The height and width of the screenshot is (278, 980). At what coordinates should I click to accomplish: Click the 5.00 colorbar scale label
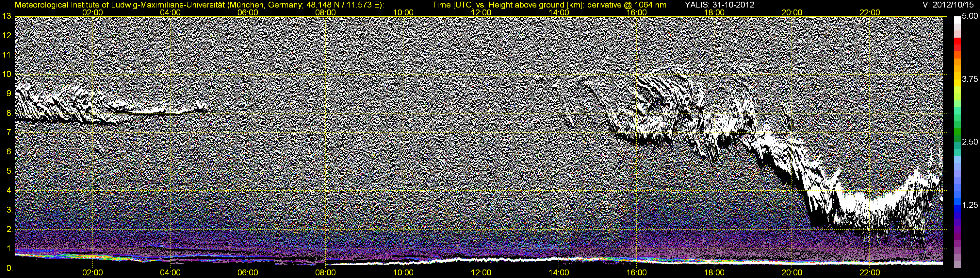(970, 16)
